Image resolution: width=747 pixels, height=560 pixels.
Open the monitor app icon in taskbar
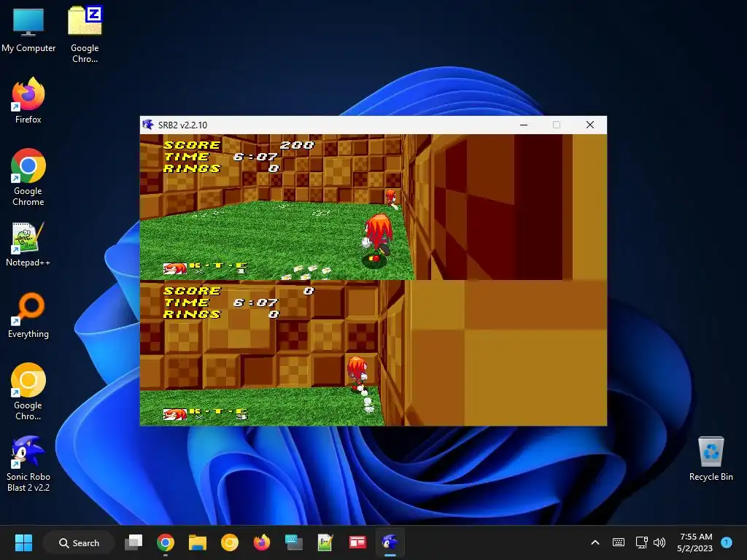tap(293, 542)
